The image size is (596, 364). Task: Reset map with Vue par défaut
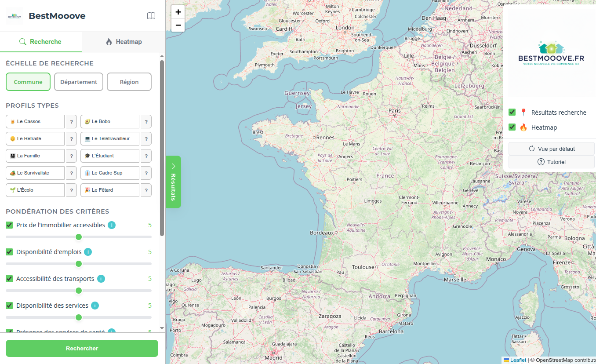coord(551,149)
